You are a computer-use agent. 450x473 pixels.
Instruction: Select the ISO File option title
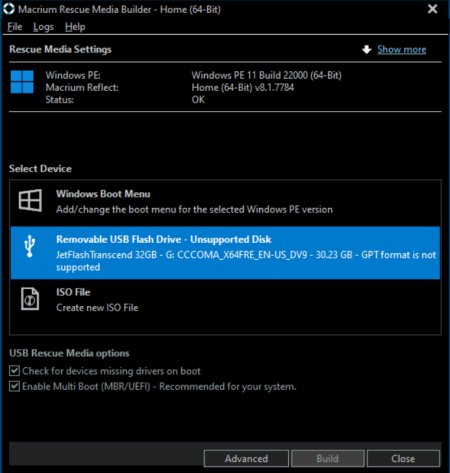pos(73,292)
